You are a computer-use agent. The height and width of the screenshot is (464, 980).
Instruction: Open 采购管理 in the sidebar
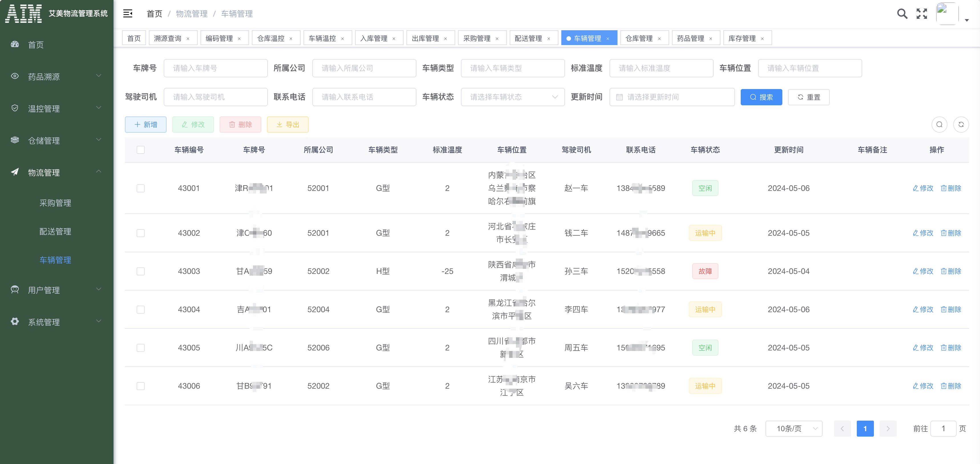pos(56,203)
